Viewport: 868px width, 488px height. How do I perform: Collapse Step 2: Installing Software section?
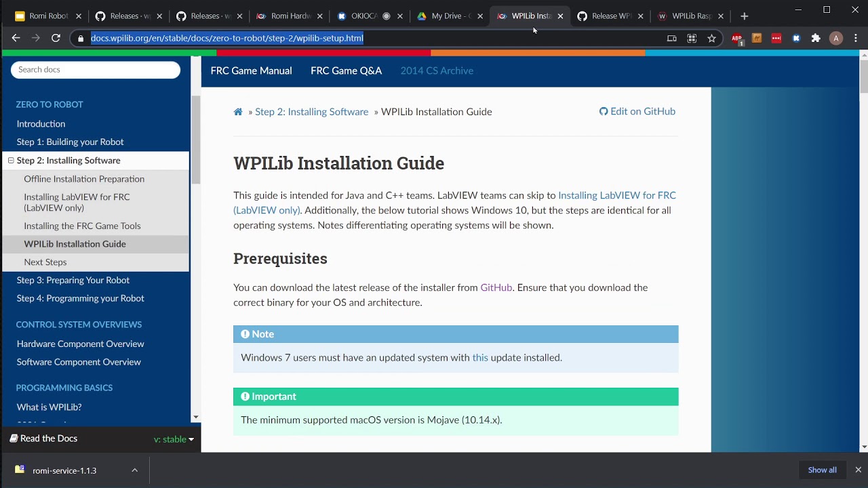pyautogui.click(x=11, y=161)
